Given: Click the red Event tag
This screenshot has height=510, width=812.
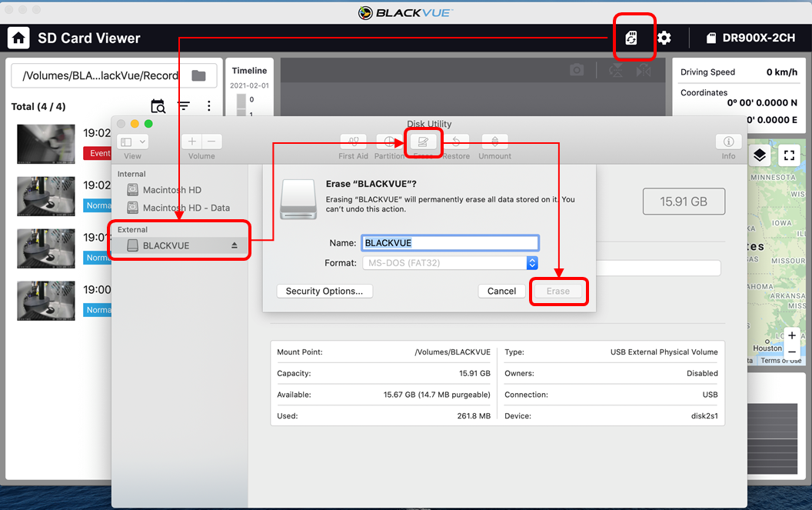Looking at the screenshot, I should click(98, 153).
